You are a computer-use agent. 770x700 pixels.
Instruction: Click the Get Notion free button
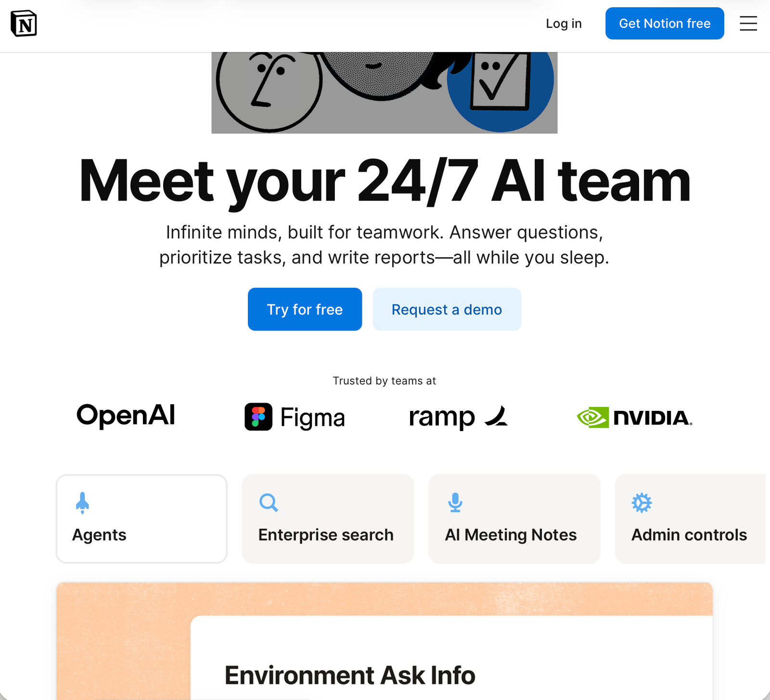click(x=665, y=23)
